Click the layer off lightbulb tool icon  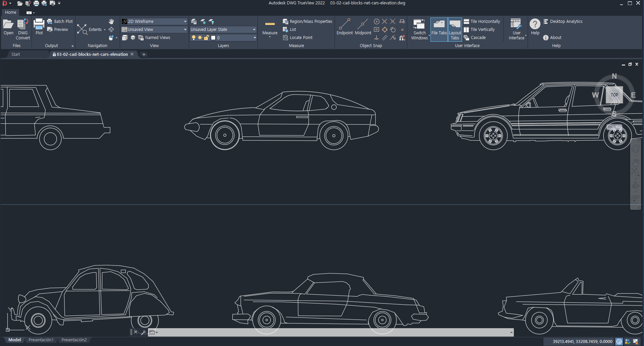212,21
